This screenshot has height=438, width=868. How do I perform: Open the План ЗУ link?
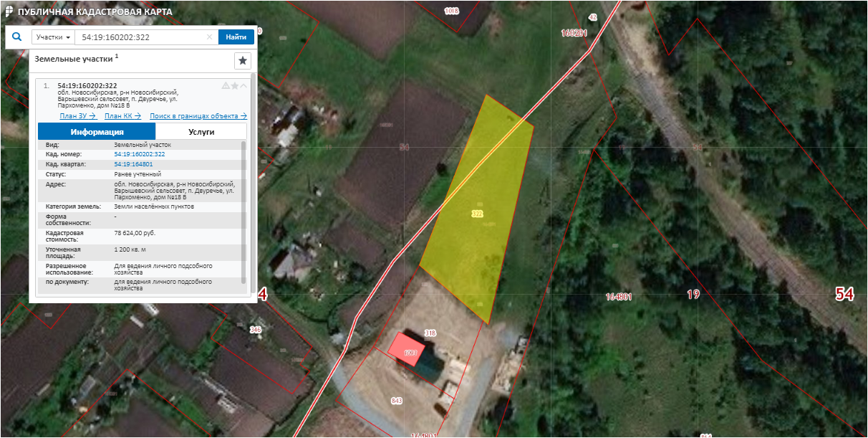(77, 115)
